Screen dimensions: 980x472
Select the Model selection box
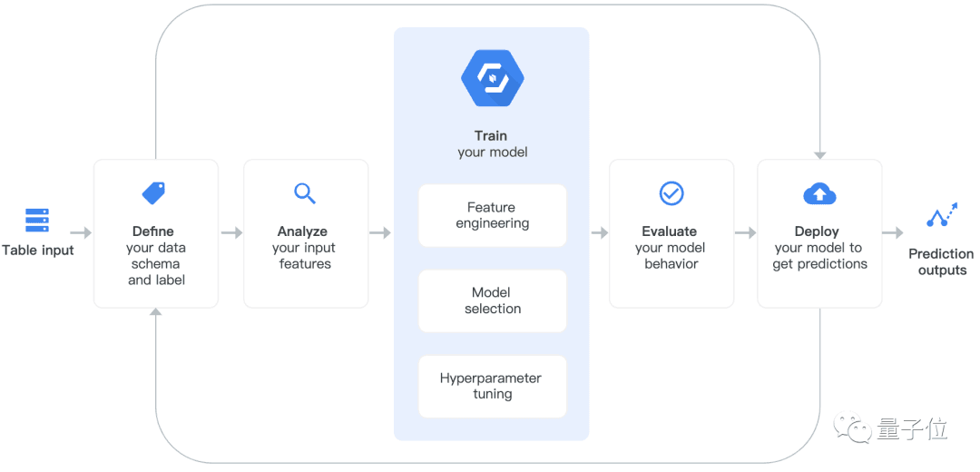(x=493, y=300)
